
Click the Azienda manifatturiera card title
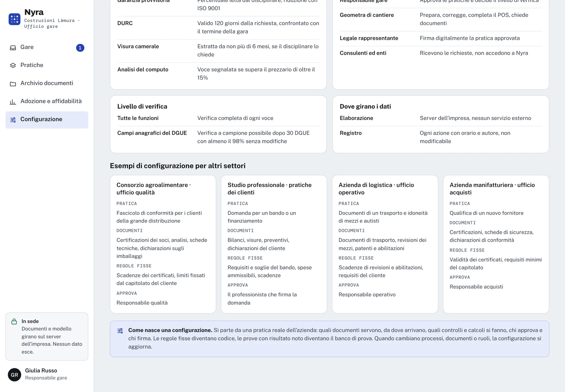point(492,188)
